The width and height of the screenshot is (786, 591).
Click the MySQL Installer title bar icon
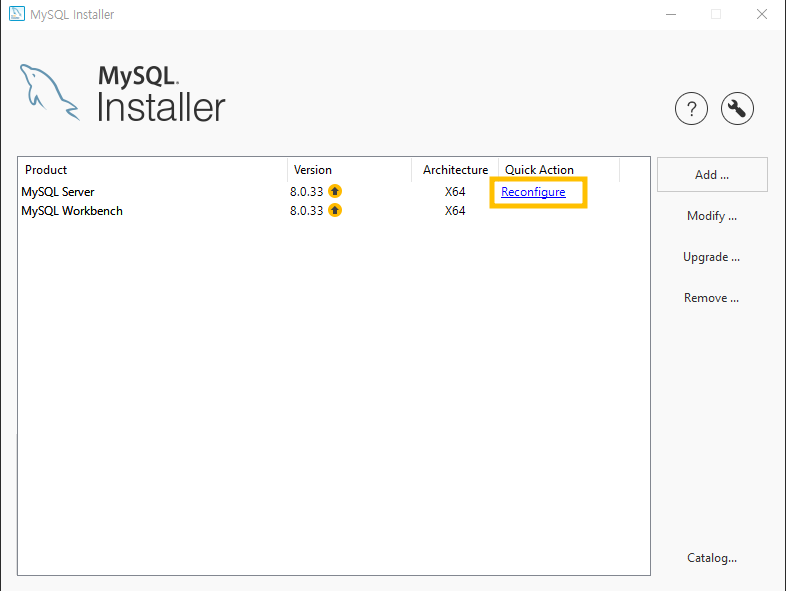(17, 14)
